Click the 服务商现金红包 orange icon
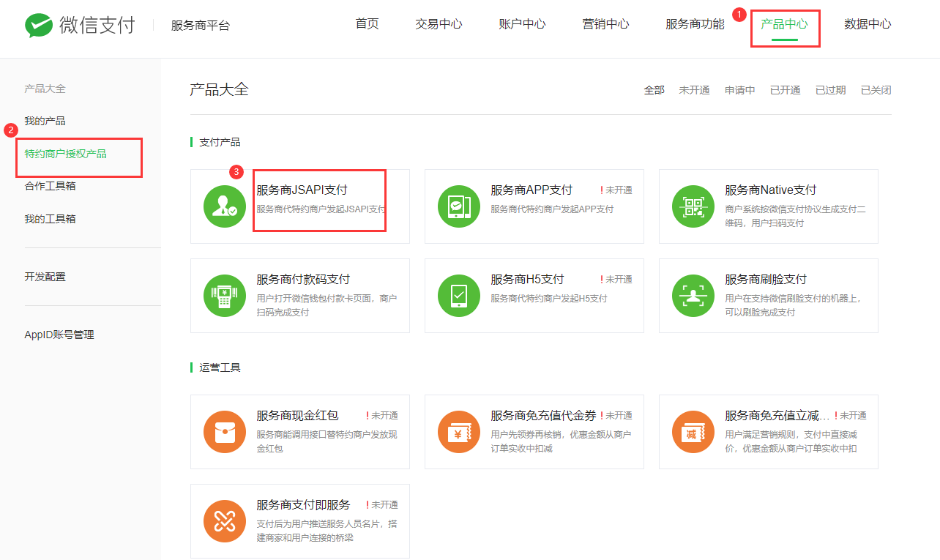940x560 pixels. [x=225, y=432]
